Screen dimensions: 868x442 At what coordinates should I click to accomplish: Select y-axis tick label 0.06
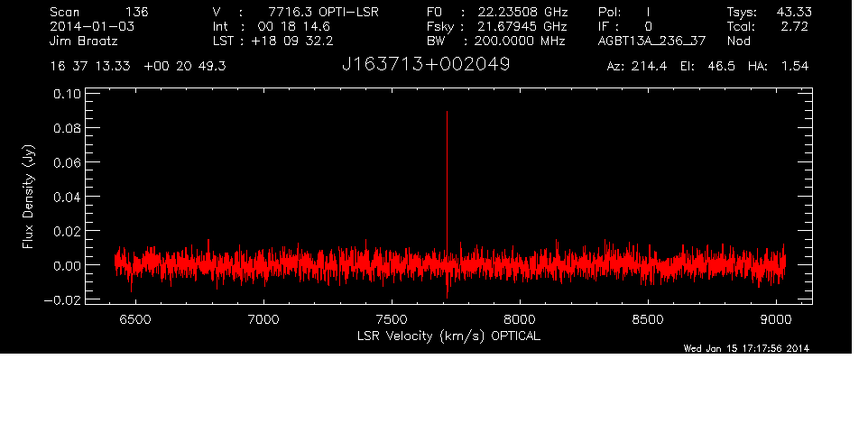coord(67,162)
